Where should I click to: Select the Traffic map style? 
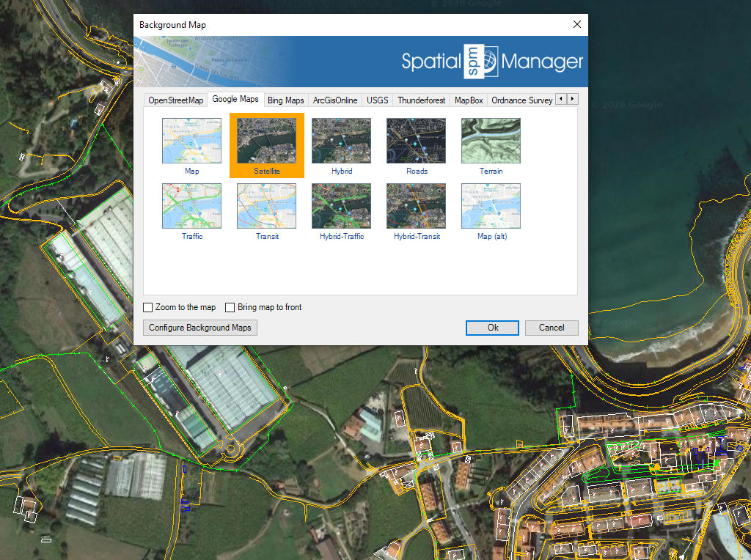point(191,207)
